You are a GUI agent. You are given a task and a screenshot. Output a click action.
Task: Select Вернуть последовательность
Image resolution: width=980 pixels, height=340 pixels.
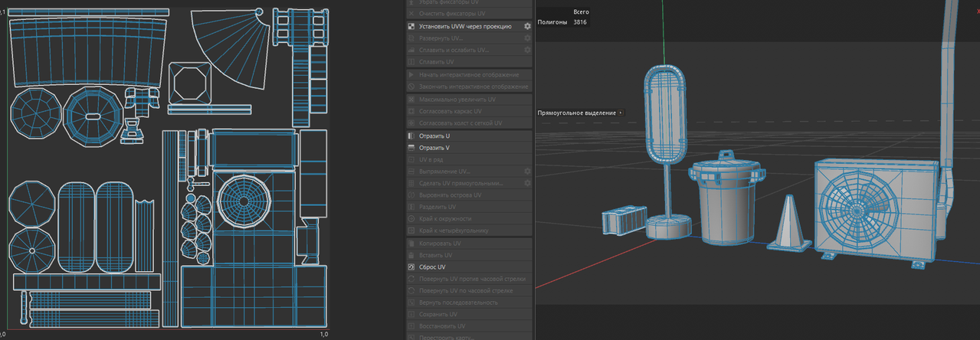(469, 302)
